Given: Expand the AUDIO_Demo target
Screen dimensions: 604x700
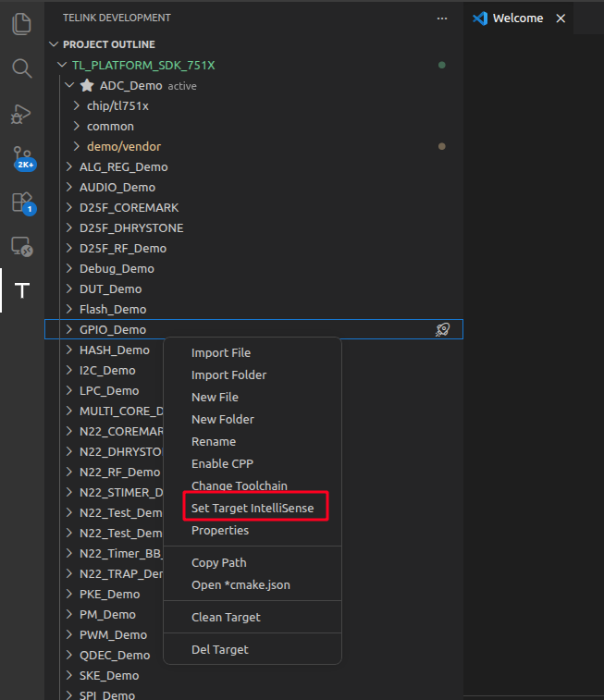Looking at the screenshot, I should tap(69, 187).
